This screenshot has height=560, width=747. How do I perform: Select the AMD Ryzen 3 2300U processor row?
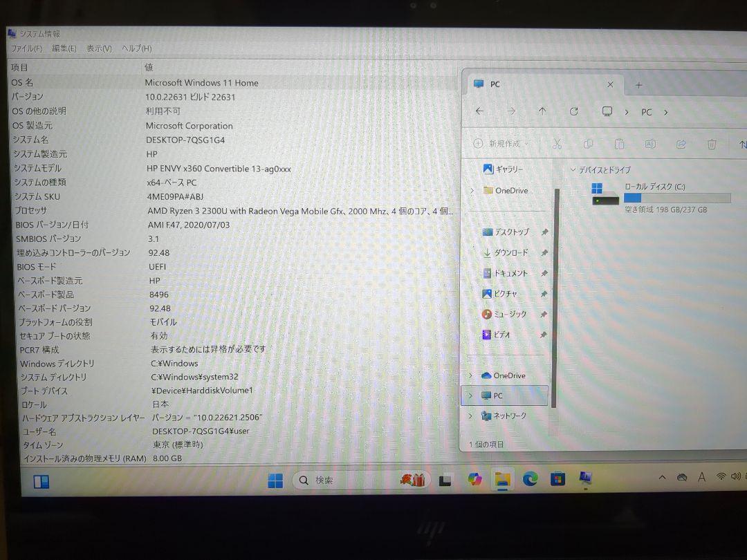click(232, 210)
